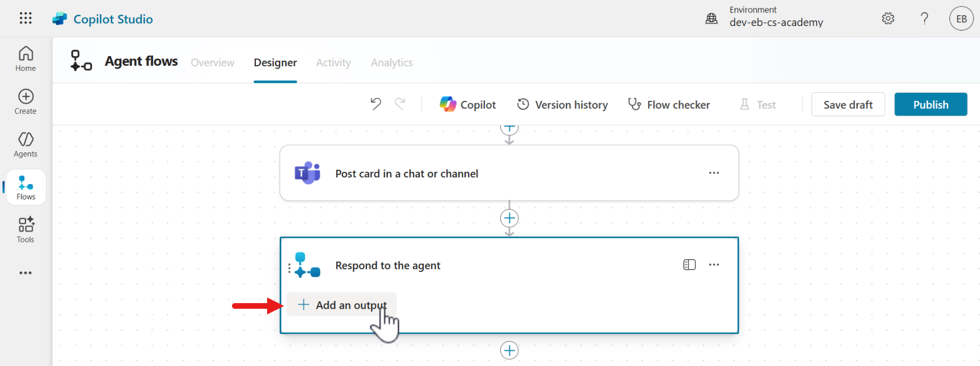Open Tools in the left sidebar
The height and width of the screenshot is (366, 980).
26,230
